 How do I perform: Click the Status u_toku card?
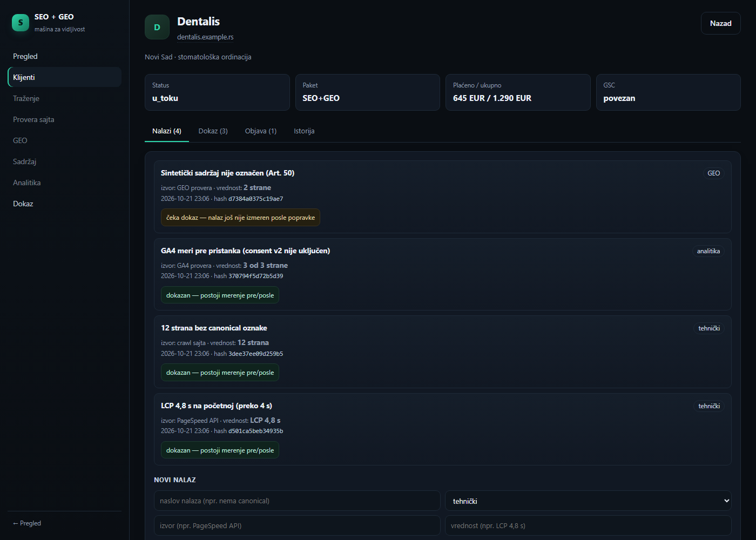pos(217,92)
